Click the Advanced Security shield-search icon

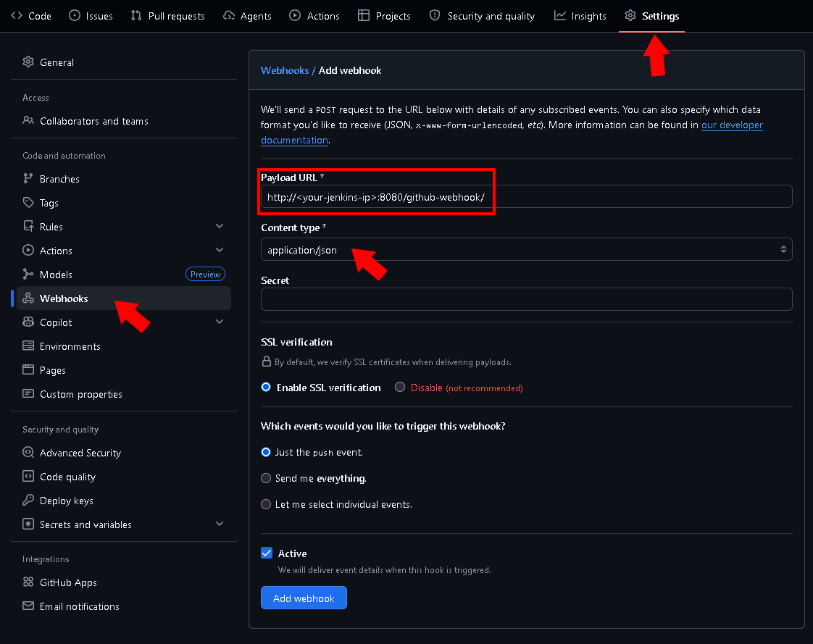coord(28,453)
